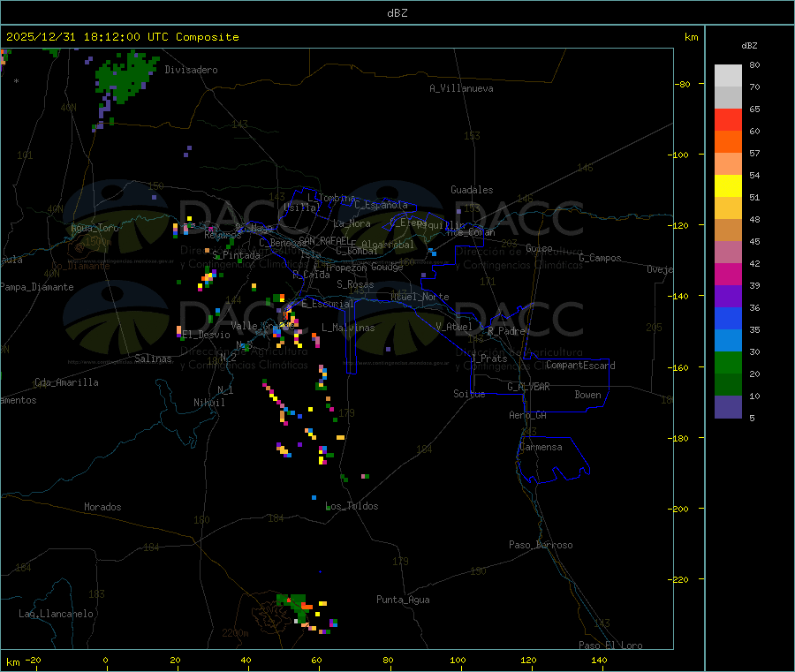Click the -80 km vertical axis tick label
The image size is (795, 672).
(x=682, y=84)
